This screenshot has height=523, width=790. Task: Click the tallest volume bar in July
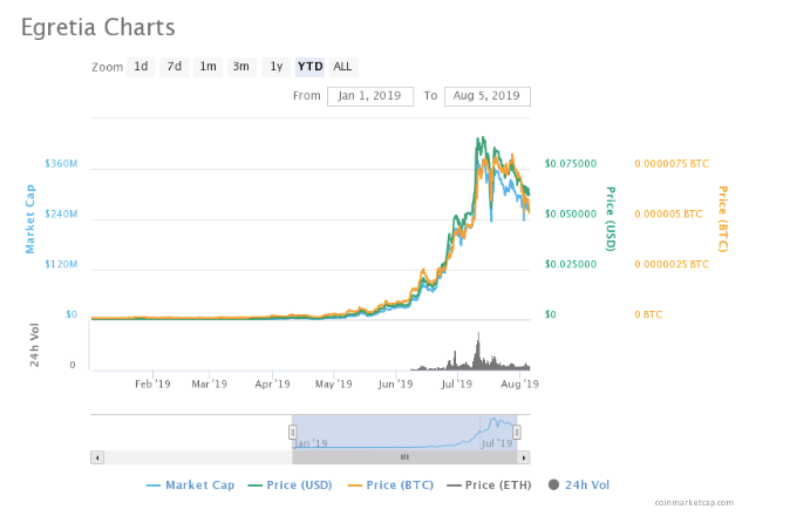pyautogui.click(x=479, y=351)
